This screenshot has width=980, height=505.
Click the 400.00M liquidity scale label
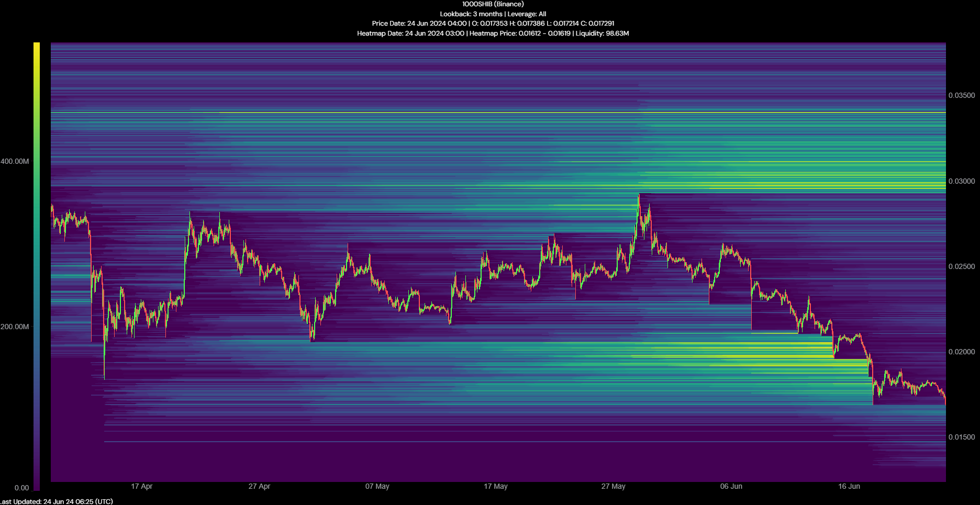point(15,161)
